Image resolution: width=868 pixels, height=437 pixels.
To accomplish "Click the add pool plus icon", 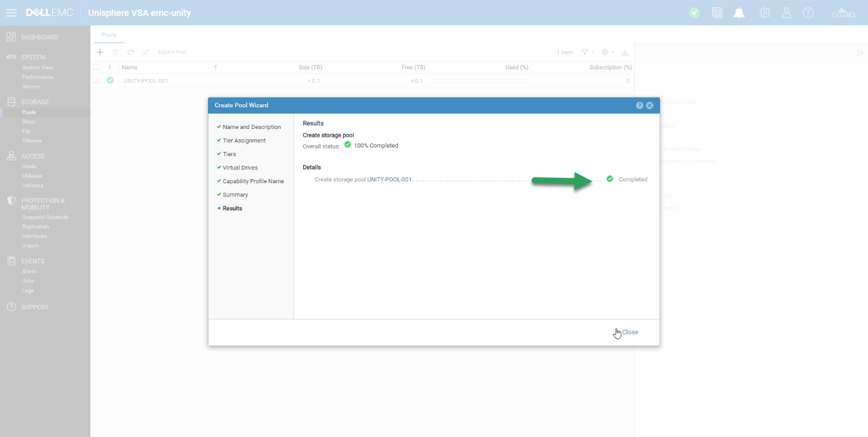I will 100,52.
